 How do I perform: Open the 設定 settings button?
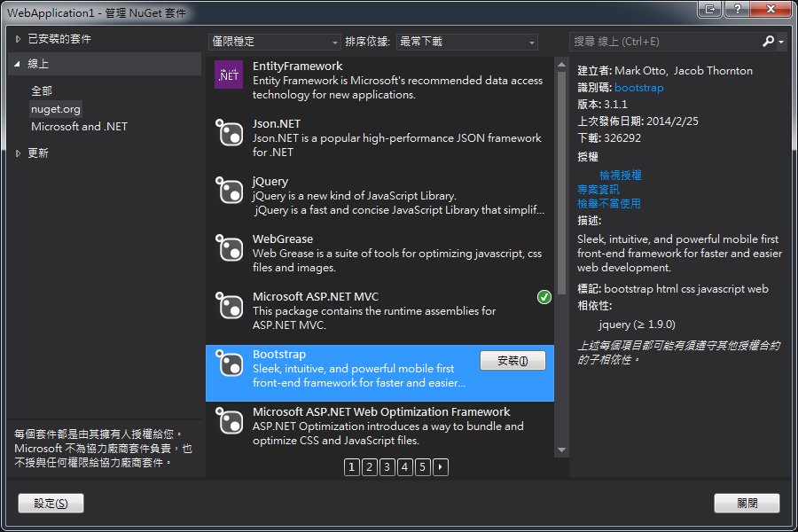coord(51,503)
